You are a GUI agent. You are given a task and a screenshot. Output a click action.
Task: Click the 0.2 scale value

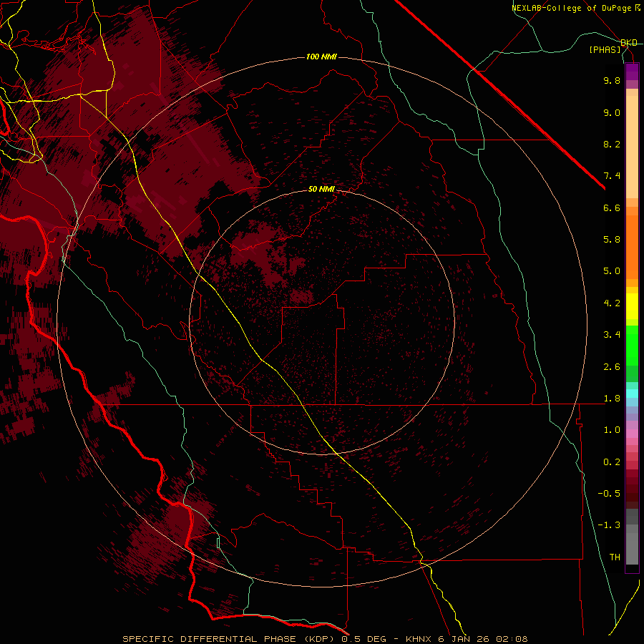[612, 462]
